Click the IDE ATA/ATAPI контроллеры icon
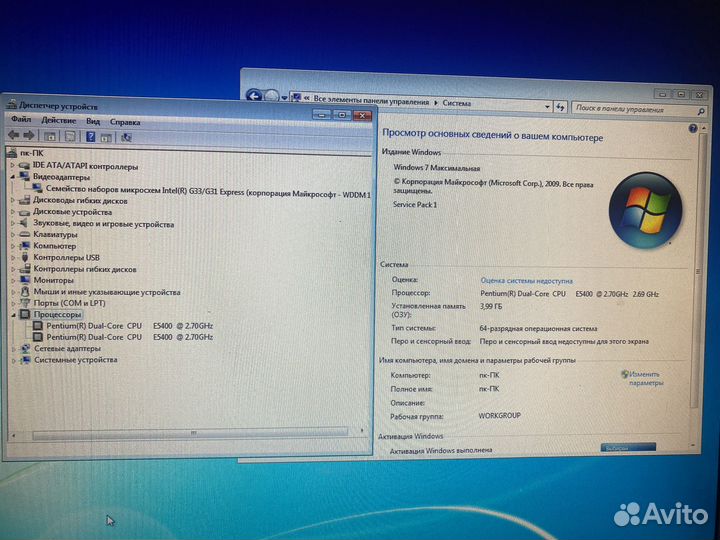Viewport: 720px width, 540px height. [x=25, y=166]
